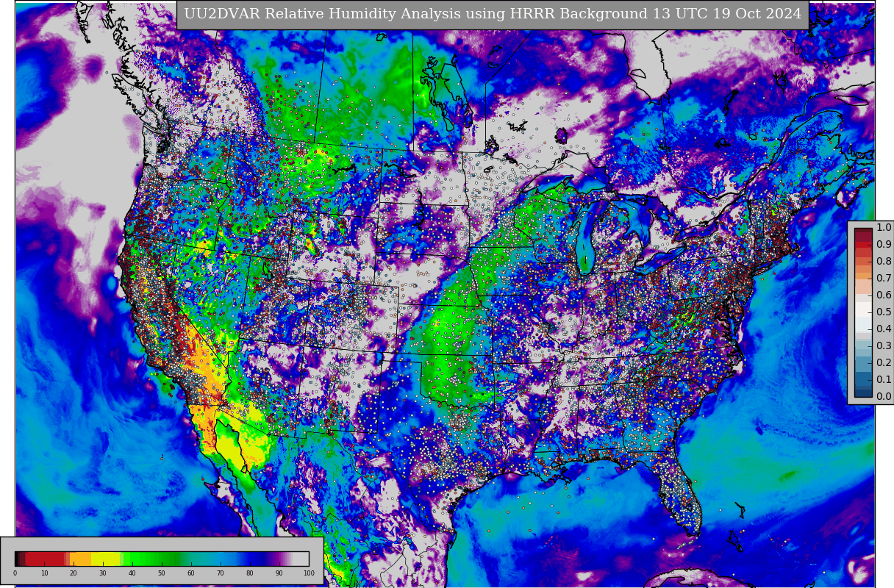Click the 0 tick label on humidity colorbar
The image size is (894, 588).
pyautogui.click(x=15, y=573)
